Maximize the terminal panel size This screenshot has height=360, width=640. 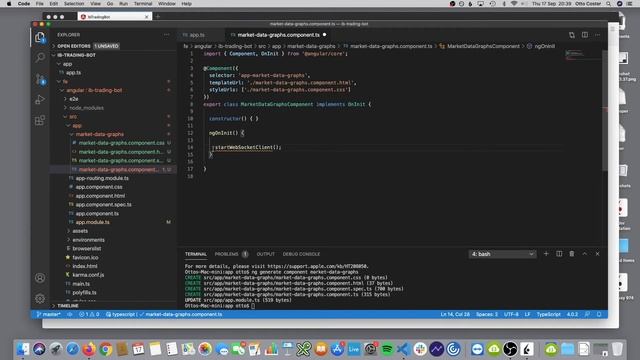coord(584,254)
